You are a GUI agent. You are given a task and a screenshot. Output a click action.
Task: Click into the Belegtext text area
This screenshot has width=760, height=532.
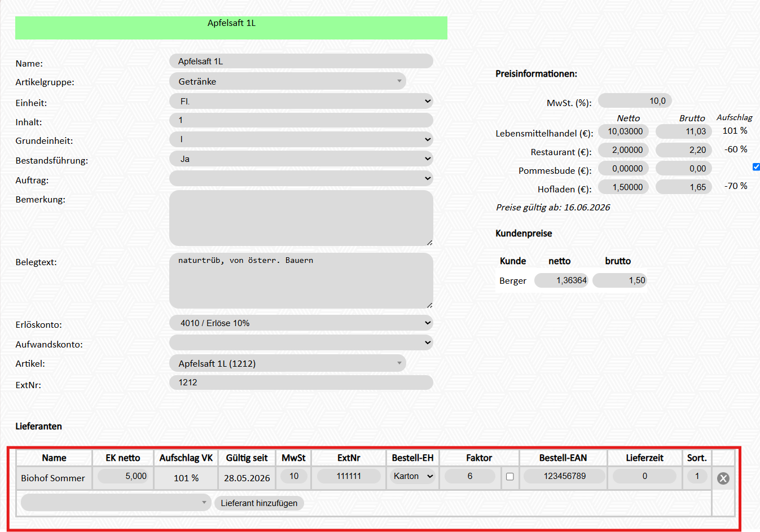(x=301, y=280)
